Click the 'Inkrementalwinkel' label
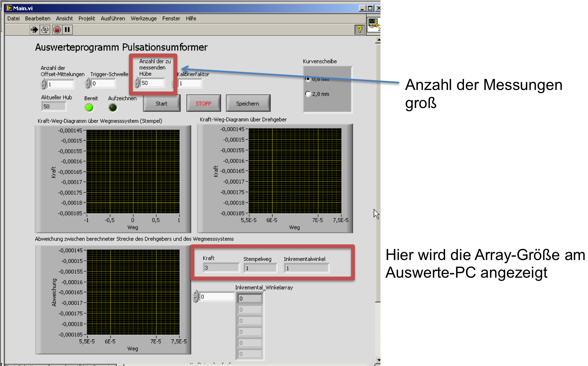 [x=304, y=259]
